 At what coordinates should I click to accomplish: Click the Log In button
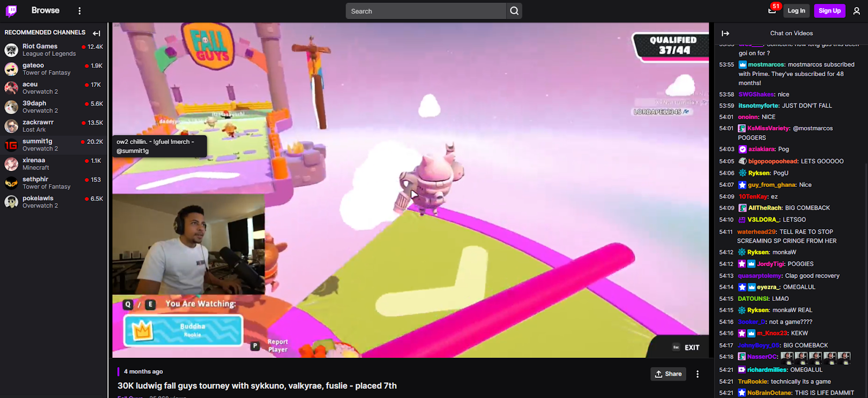point(796,11)
